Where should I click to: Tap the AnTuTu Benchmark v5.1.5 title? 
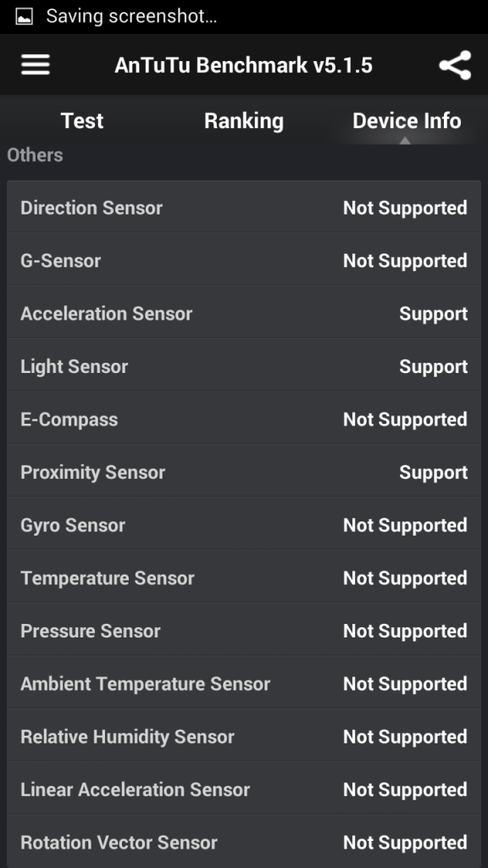[243, 64]
